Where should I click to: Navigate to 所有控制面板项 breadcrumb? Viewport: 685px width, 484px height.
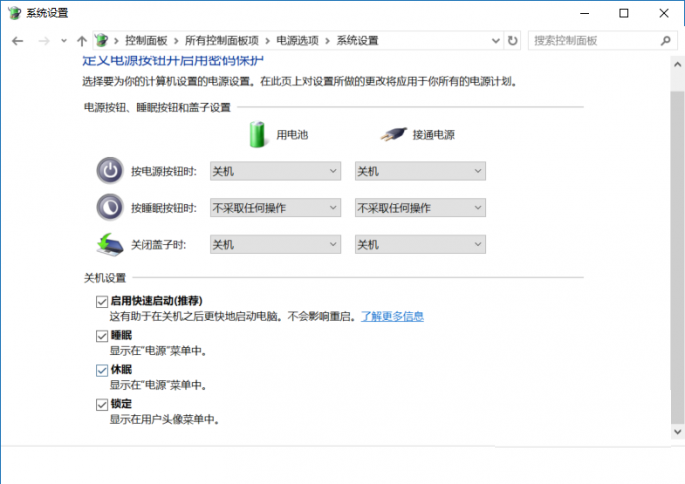222,41
